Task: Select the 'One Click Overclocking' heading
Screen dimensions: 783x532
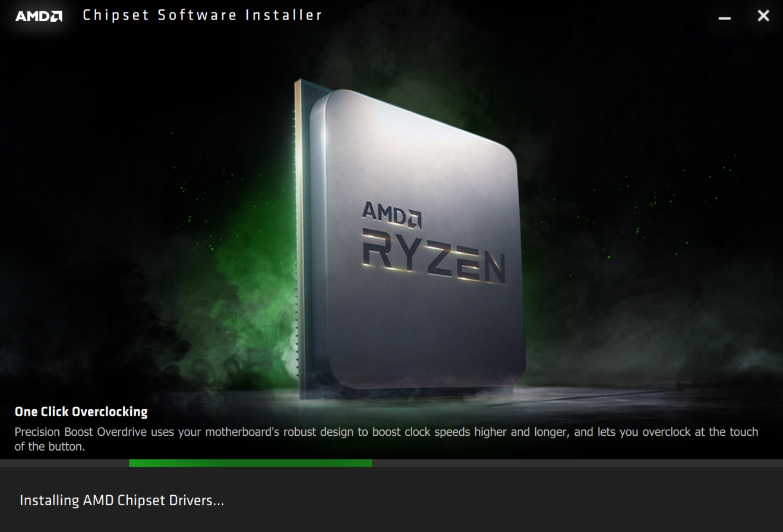Action: point(81,411)
